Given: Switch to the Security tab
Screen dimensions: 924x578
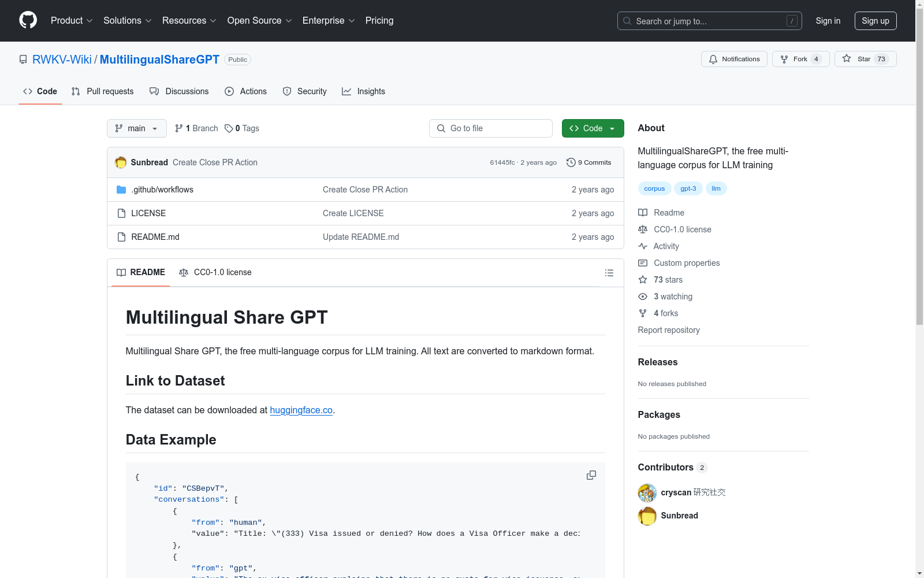Looking at the screenshot, I should click(305, 91).
